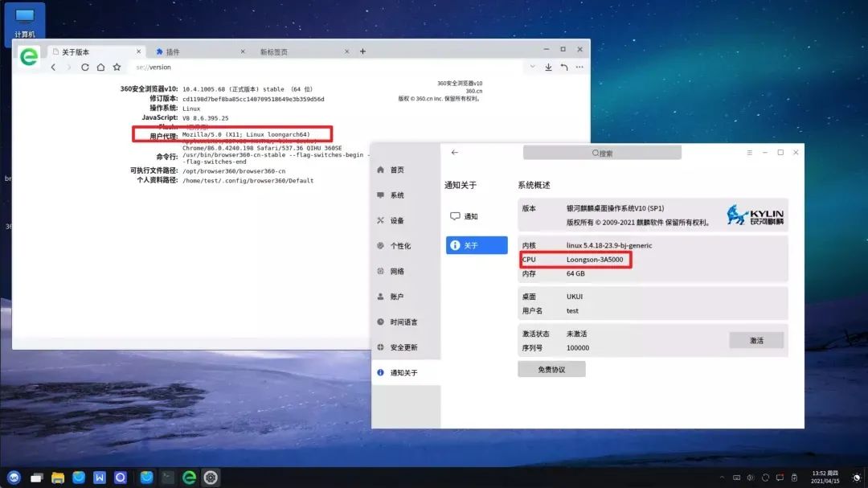Switch to settings gear in taskbar
The image size is (868, 488).
click(211, 478)
